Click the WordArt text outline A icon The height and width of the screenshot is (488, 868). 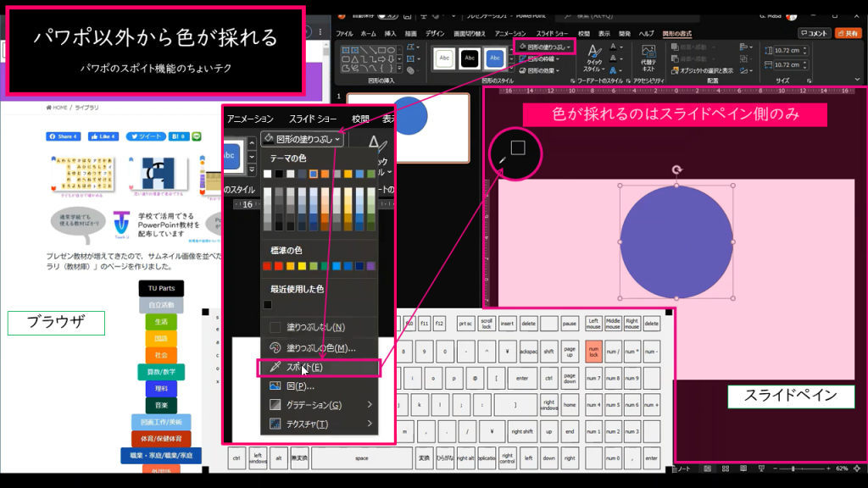614,58
